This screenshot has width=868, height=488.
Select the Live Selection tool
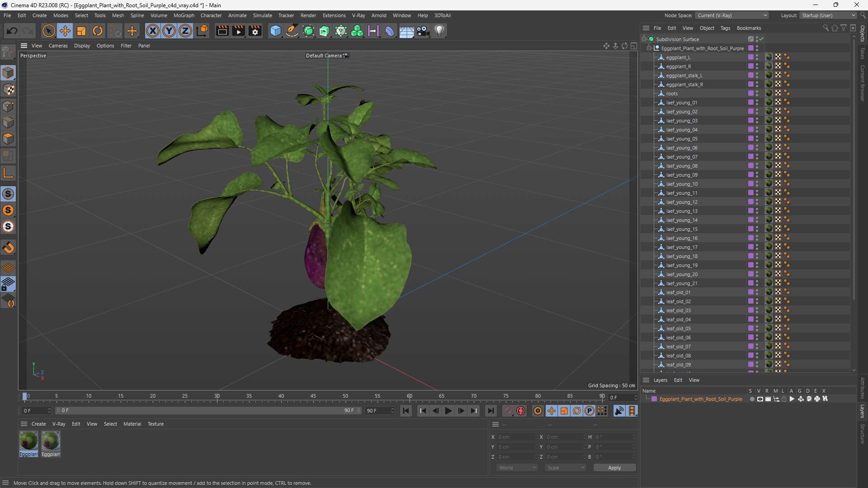point(48,31)
